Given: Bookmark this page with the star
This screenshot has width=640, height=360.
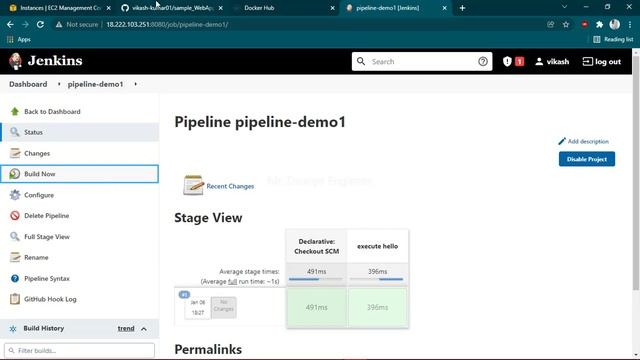Looking at the screenshot, I should (x=566, y=24).
